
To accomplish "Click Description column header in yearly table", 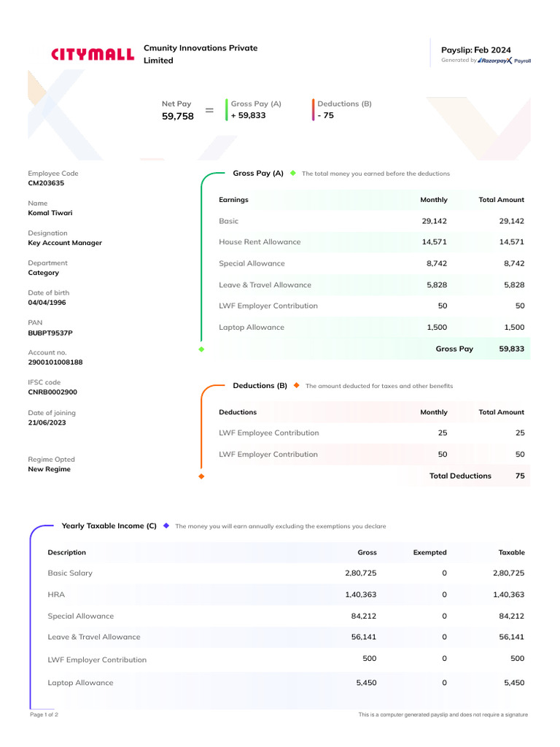I will tap(66, 553).
